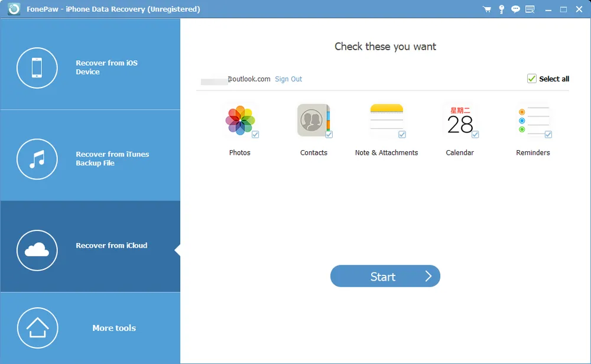Open the shopping cart purchase icon
Image resolution: width=591 pixels, height=364 pixels.
pos(486,9)
